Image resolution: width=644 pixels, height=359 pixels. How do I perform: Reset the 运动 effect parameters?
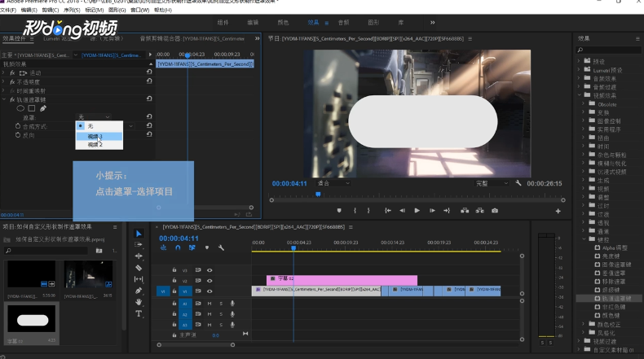pos(149,72)
